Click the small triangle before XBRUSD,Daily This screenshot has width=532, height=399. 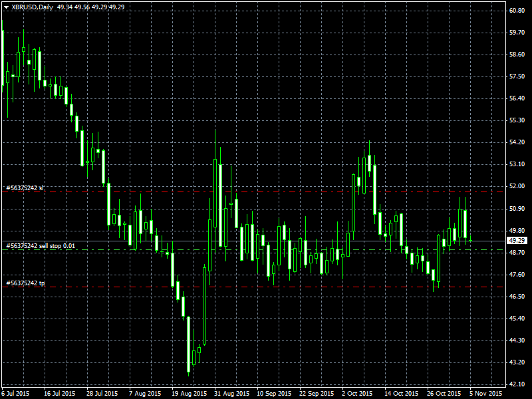tap(6, 7)
